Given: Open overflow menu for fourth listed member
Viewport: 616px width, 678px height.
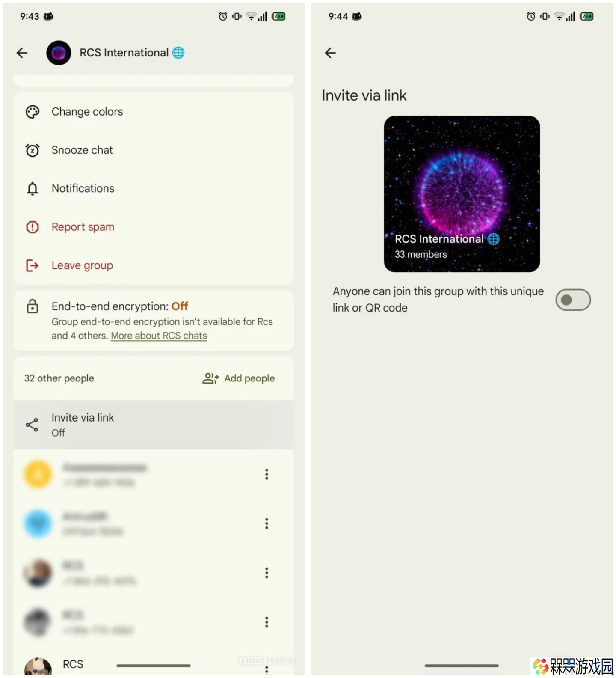Looking at the screenshot, I should tap(267, 622).
